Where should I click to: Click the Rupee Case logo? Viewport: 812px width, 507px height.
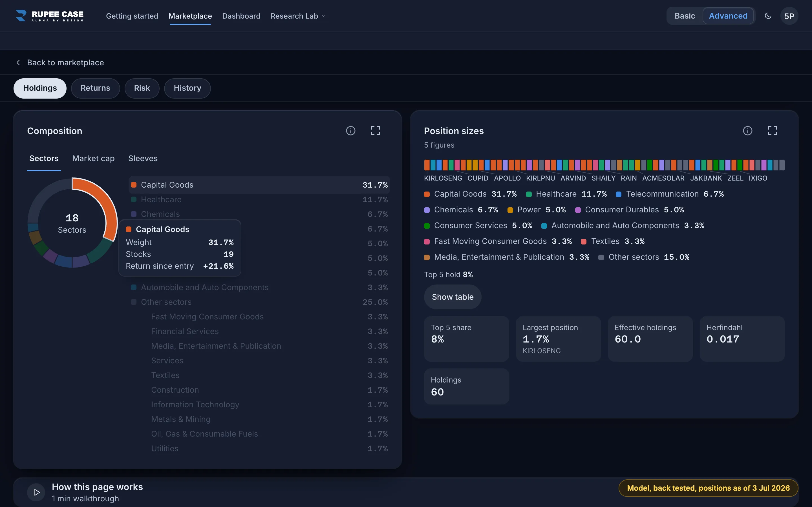tap(49, 16)
